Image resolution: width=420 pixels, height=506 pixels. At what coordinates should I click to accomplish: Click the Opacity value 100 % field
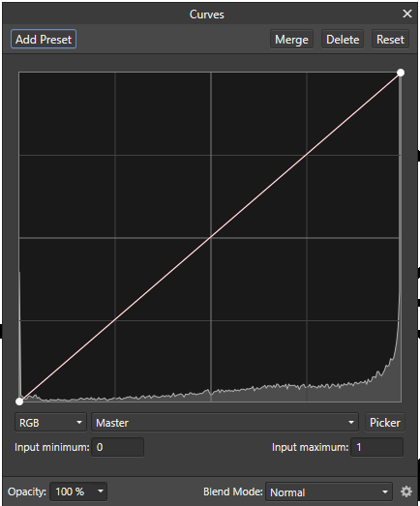pos(75,491)
